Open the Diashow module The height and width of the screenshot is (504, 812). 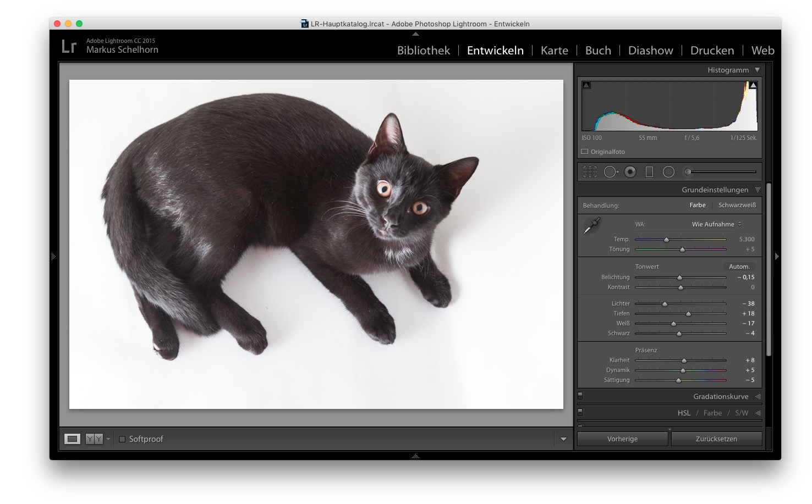(651, 51)
